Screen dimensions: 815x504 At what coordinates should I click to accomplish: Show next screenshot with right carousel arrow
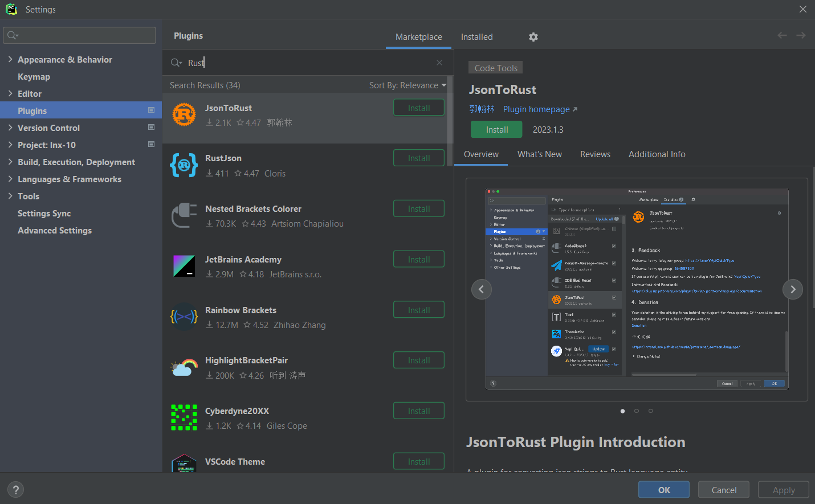click(793, 289)
